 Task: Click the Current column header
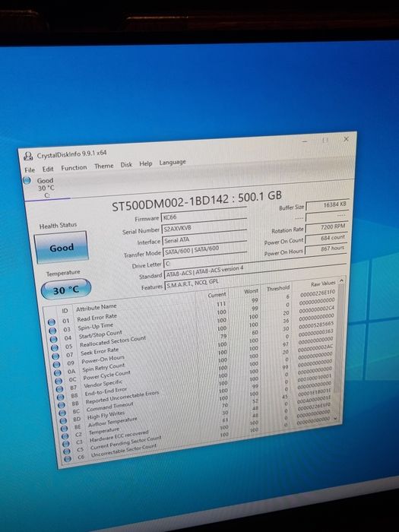217,295
